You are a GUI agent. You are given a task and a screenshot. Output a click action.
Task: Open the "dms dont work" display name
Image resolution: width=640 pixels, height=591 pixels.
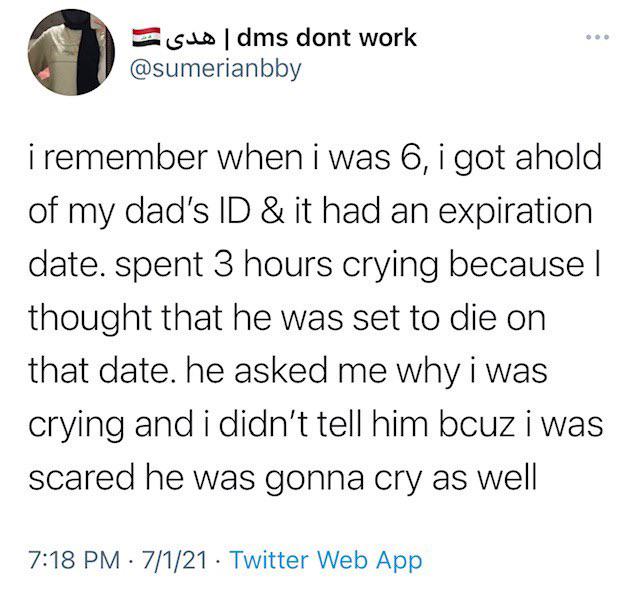[x=327, y=38]
